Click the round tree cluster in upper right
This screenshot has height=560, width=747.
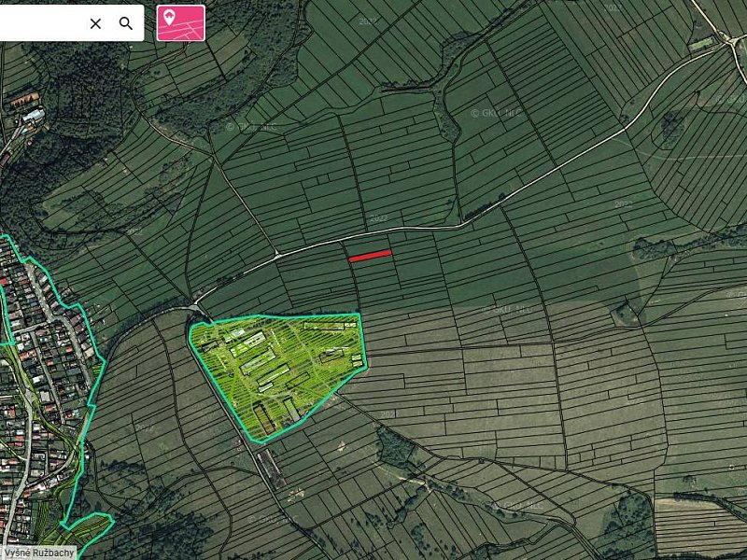[671, 127]
